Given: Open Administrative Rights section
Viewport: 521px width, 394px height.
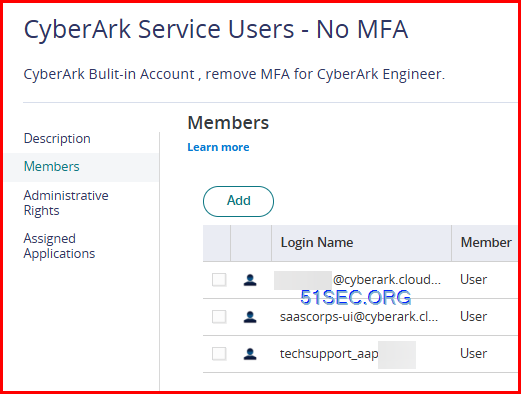Looking at the screenshot, I should click(x=66, y=203).
